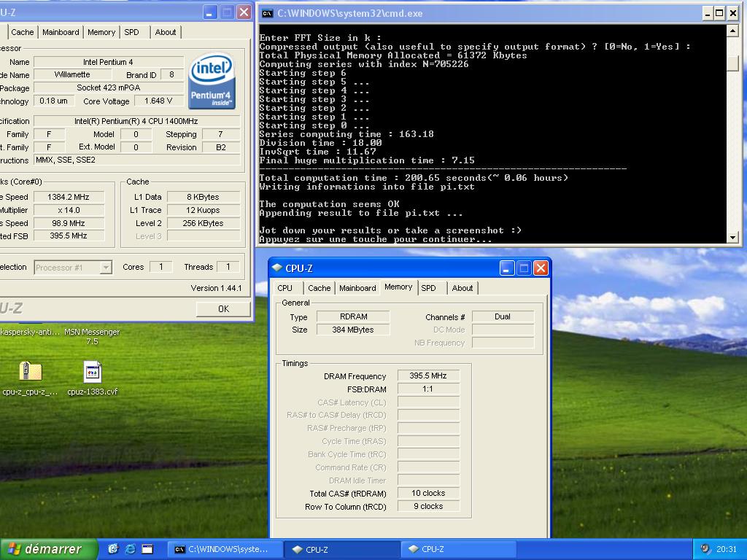
Task: Close the CPU-Z processor window
Action: coord(244,12)
